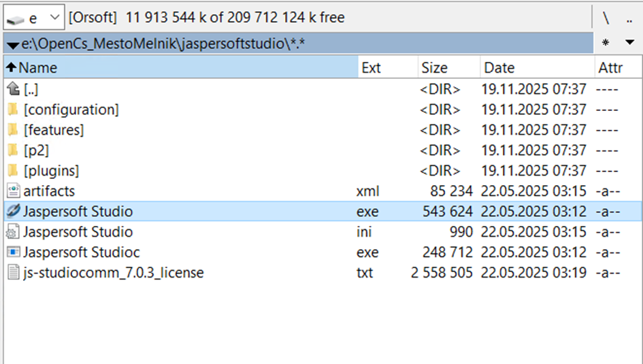Click the configuration folder icon
Image resolution: width=643 pixels, height=364 pixels.
click(13, 110)
